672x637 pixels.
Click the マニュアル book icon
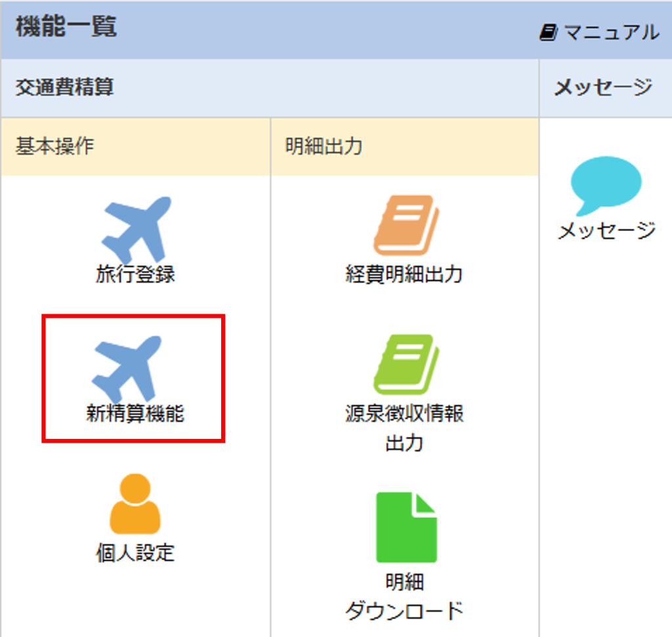point(548,33)
